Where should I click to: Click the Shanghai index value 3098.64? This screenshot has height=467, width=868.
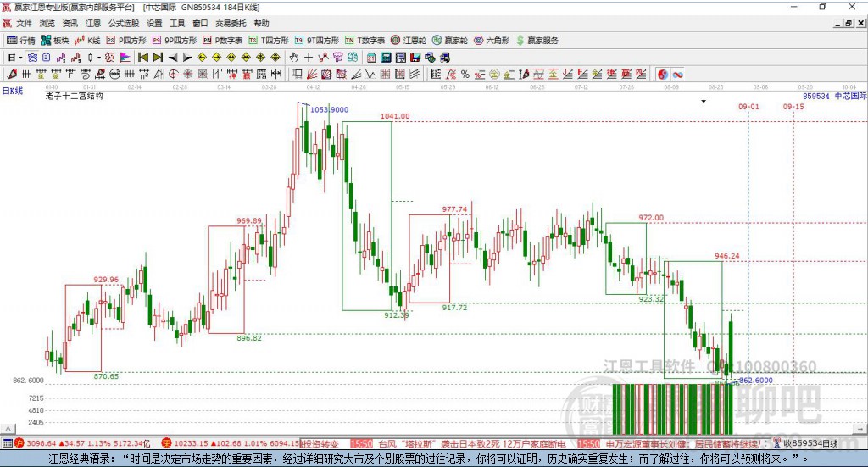(41, 443)
